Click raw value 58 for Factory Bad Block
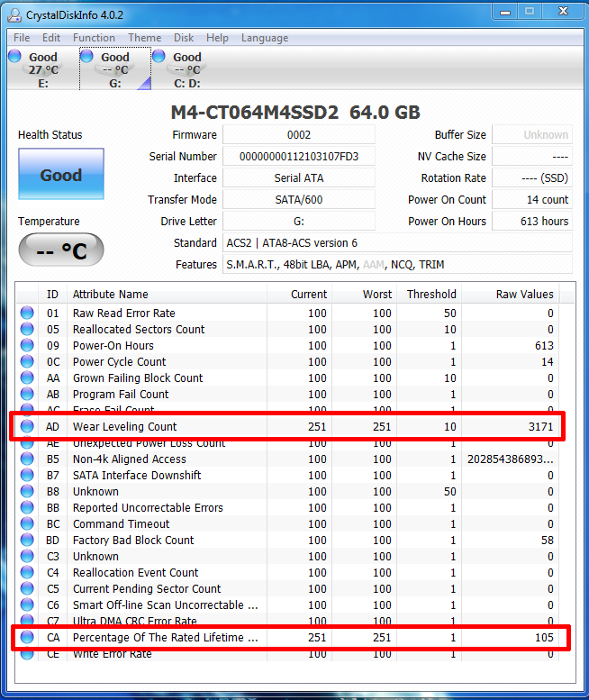This screenshot has width=589, height=700. tap(547, 541)
